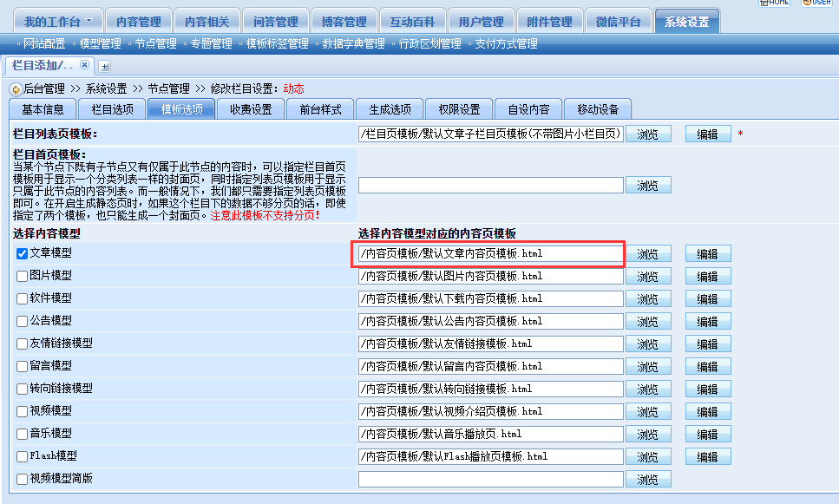Tick the Flash模型 checkbox
The width and height of the screenshot is (839, 504).
tap(23, 456)
